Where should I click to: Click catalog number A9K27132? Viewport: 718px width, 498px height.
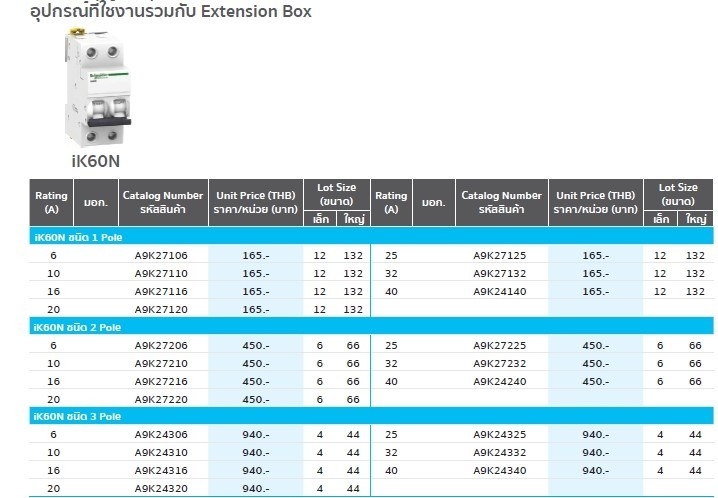point(500,273)
